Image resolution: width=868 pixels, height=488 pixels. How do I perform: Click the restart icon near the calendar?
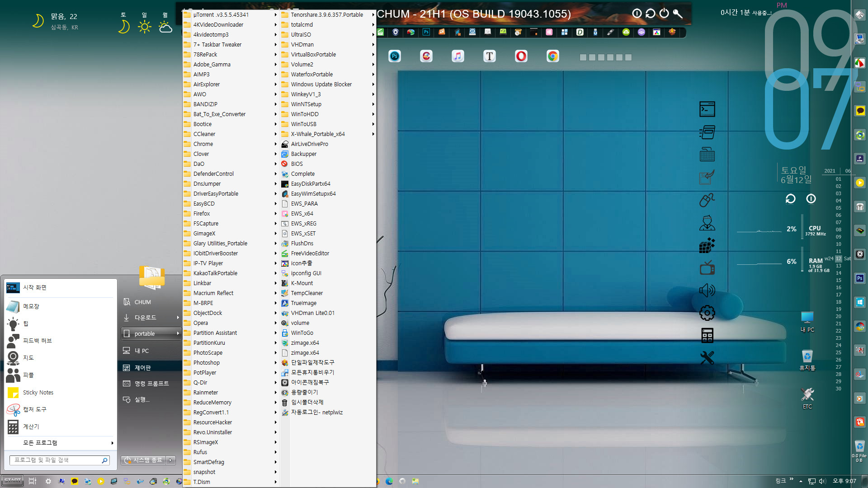point(790,199)
